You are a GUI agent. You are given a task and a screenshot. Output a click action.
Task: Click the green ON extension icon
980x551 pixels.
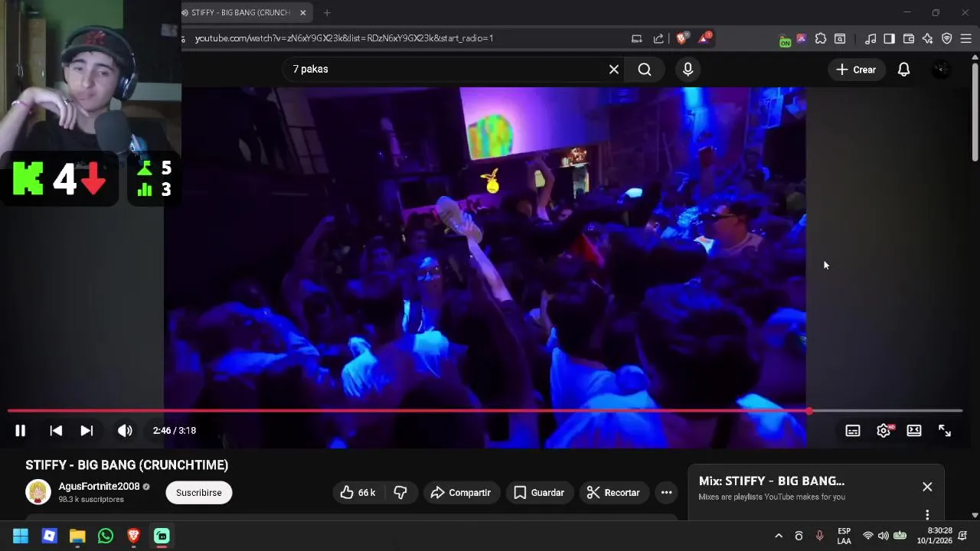[x=785, y=40]
